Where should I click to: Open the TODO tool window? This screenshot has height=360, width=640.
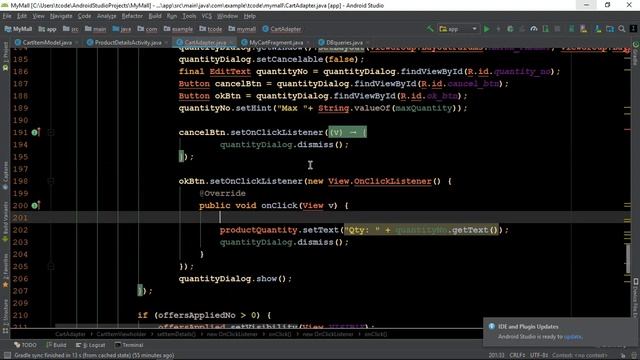[25, 345]
